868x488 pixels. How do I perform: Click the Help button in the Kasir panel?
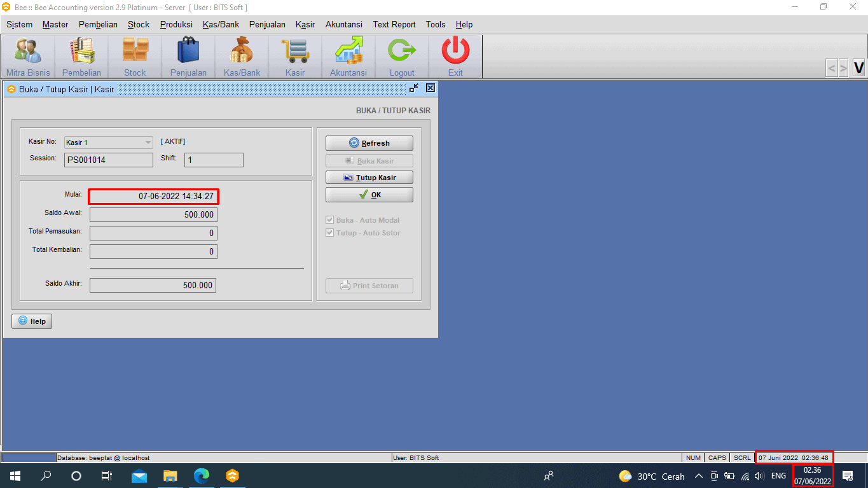pos(32,321)
